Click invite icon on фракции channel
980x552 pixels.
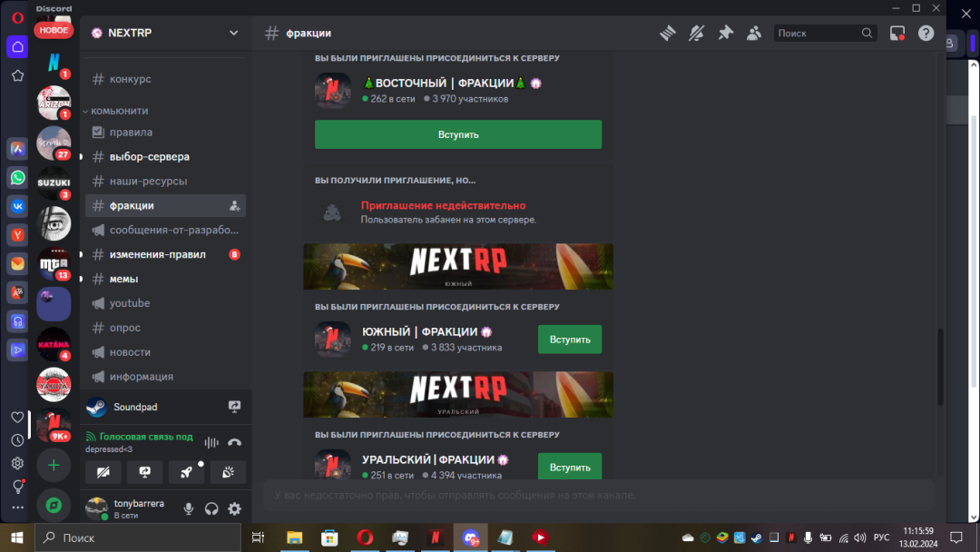pyautogui.click(x=234, y=206)
